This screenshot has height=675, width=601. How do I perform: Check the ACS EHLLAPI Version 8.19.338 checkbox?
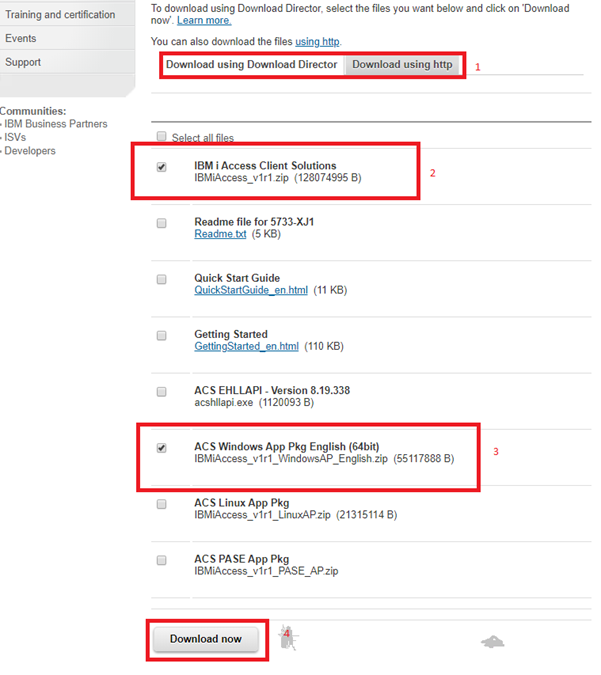point(161,392)
